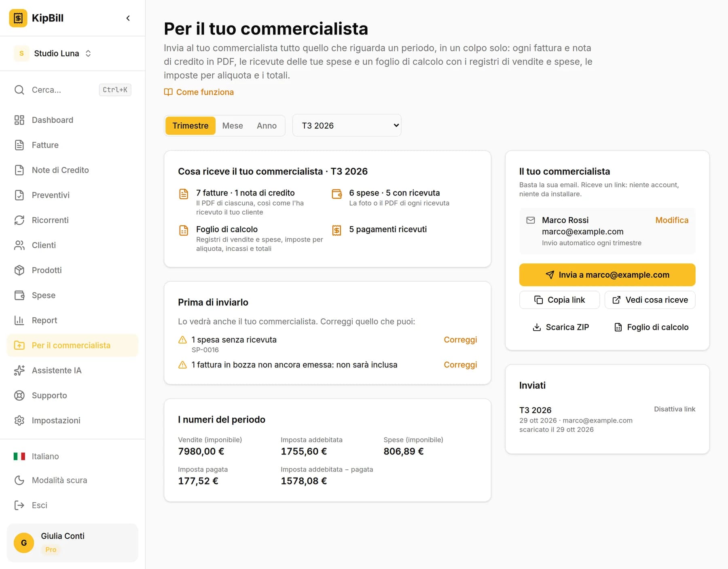Click the Impostazioni gear icon

point(19,420)
